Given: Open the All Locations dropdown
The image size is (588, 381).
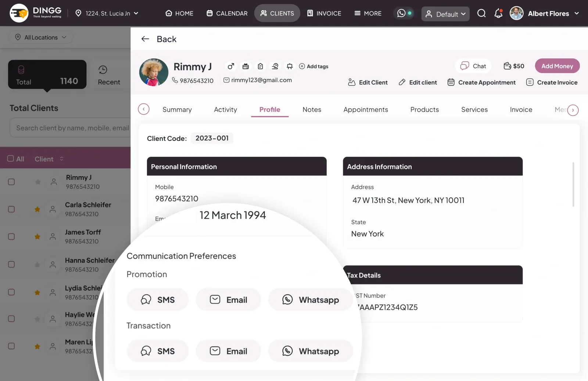Looking at the screenshot, I should [41, 37].
